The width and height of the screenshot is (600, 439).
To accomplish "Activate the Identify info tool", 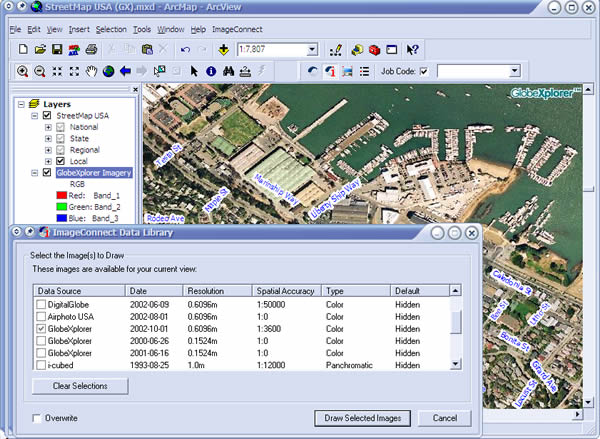I will pos(211,71).
